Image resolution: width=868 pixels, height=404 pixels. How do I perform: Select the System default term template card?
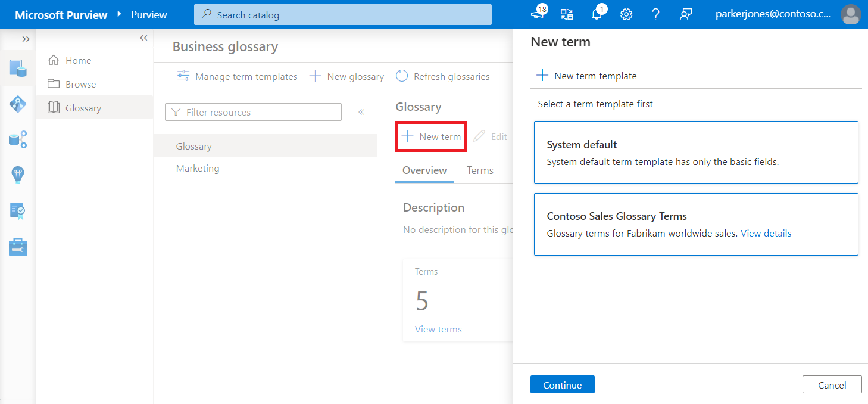695,152
